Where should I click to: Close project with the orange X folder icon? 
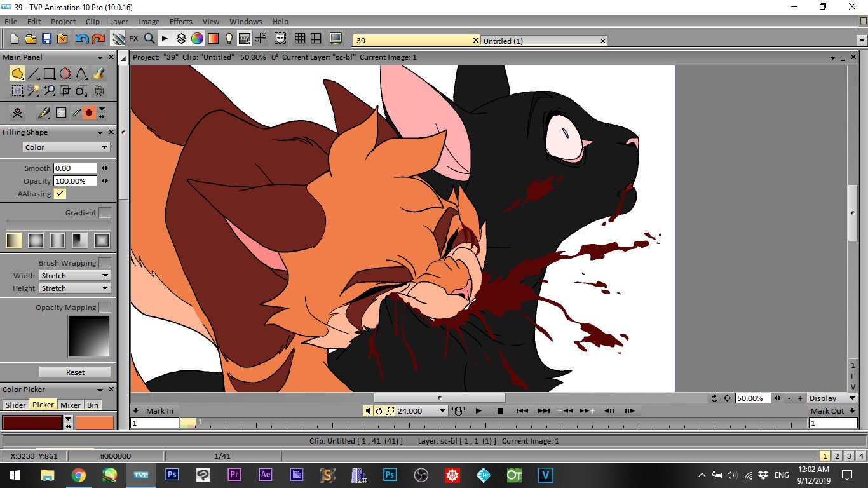(x=62, y=39)
